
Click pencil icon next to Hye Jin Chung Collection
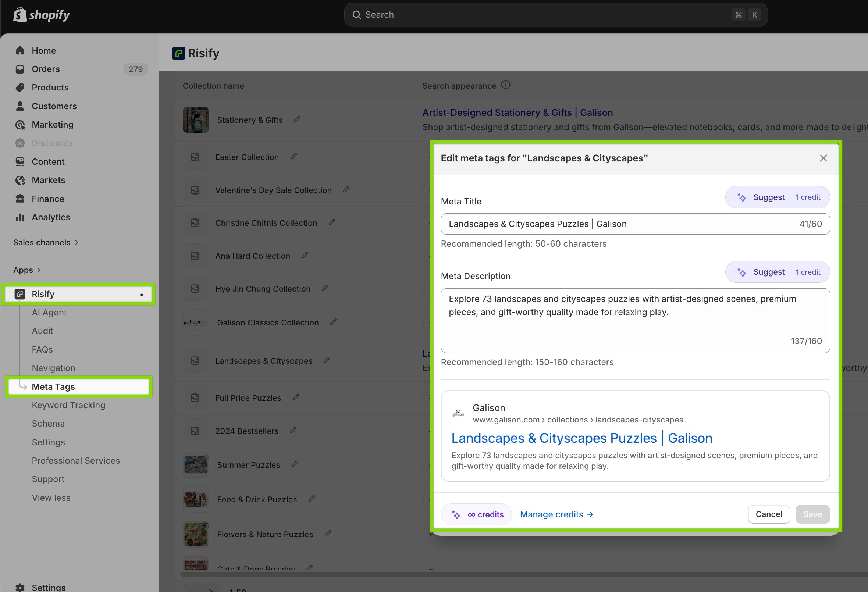pyautogui.click(x=325, y=288)
